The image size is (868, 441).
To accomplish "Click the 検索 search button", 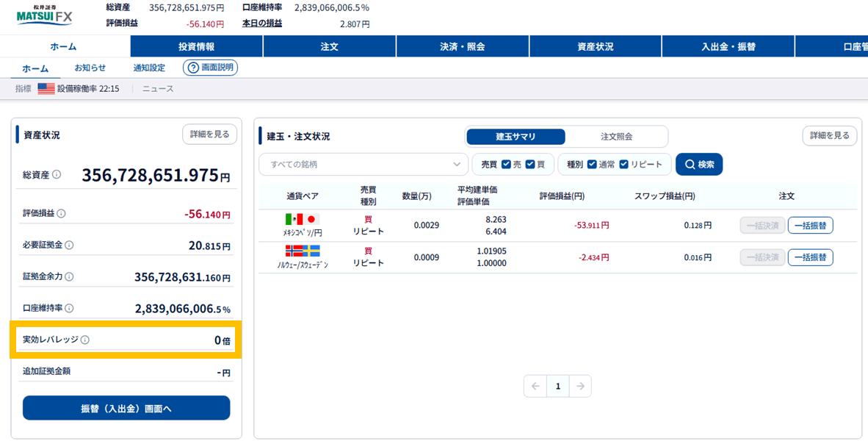I will [x=699, y=165].
